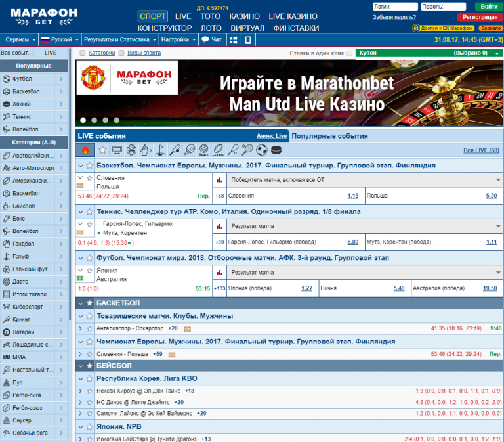Click the lock icon for Доступ к БК Марафон
The width and height of the screenshot is (504, 442).
(416, 28)
